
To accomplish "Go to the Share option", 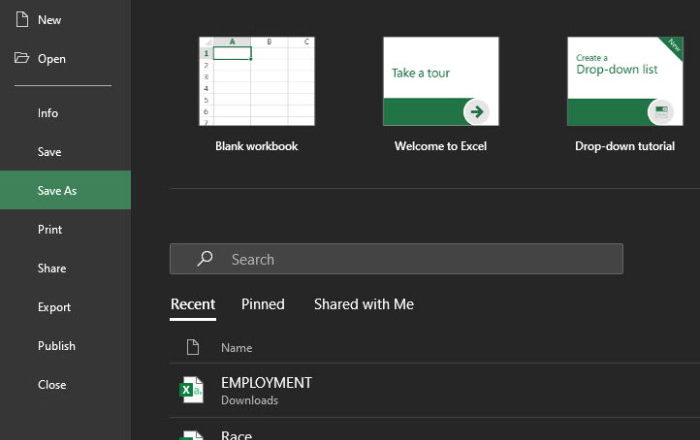I will [x=52, y=268].
